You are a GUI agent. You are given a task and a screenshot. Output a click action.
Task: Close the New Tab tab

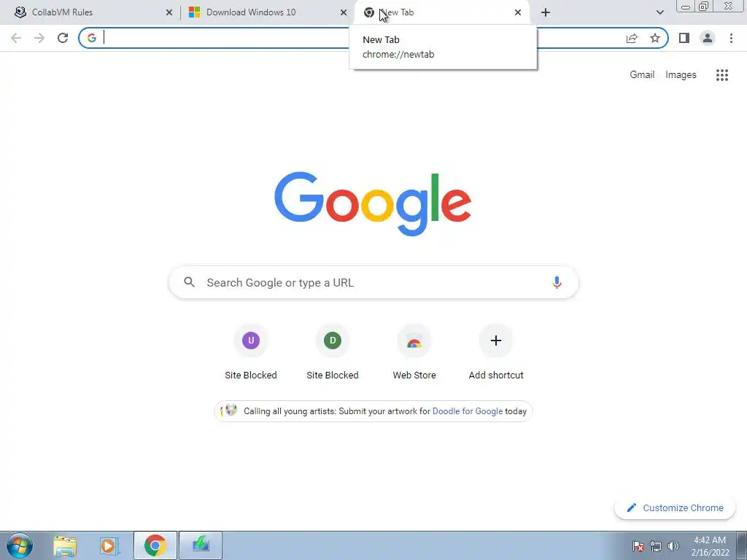pos(518,12)
